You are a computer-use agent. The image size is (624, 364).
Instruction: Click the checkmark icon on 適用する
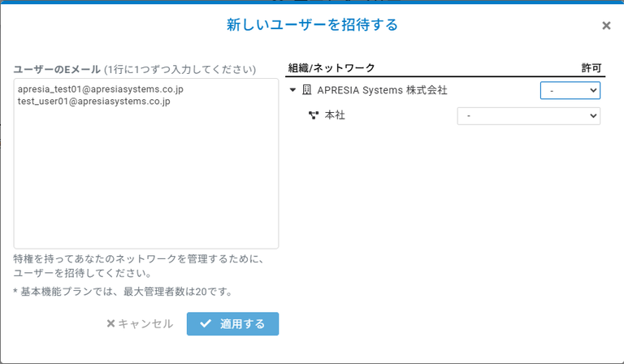tap(206, 323)
